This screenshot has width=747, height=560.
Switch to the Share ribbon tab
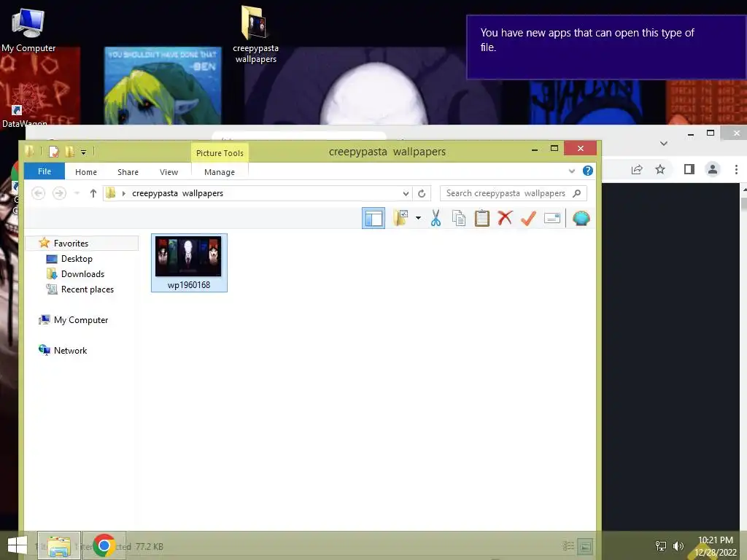click(x=128, y=172)
